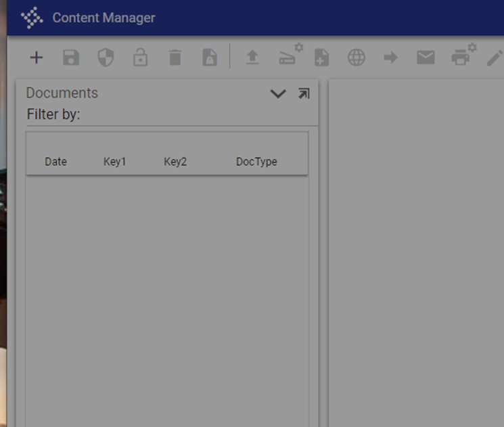Collapse the Documents panel with chevron
Screen dimensions: 504x427
pos(278,93)
